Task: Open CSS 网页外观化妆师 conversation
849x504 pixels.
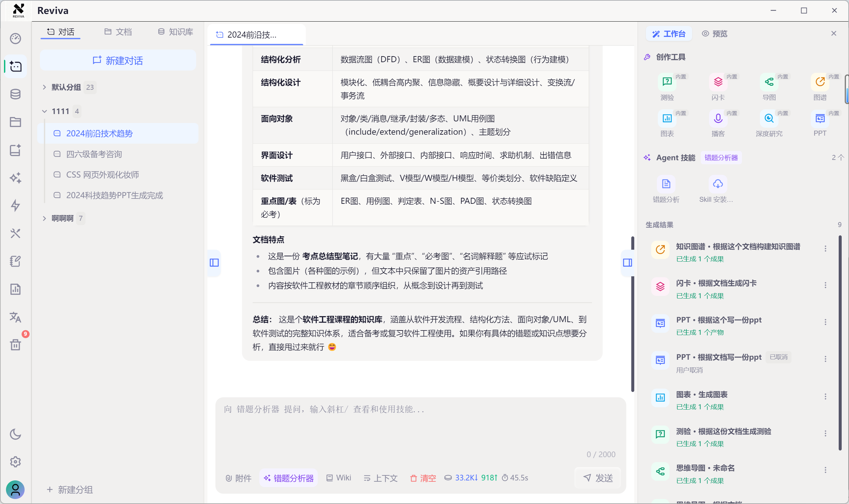Action: pyautogui.click(x=118, y=175)
